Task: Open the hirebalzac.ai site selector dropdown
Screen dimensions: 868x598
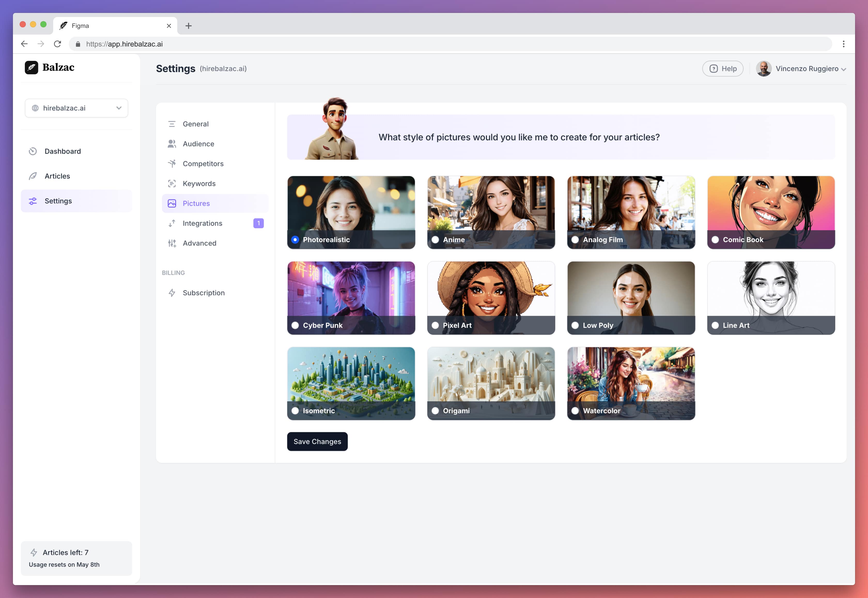Action: (76, 108)
